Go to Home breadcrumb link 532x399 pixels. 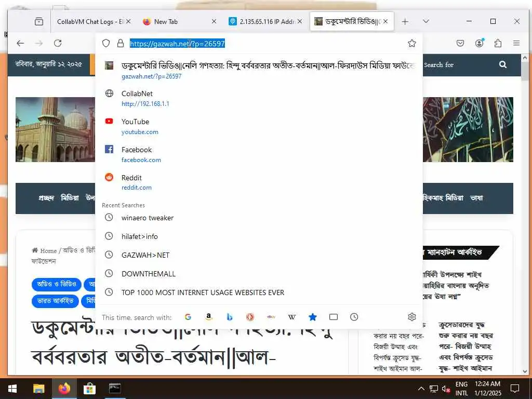click(x=45, y=251)
